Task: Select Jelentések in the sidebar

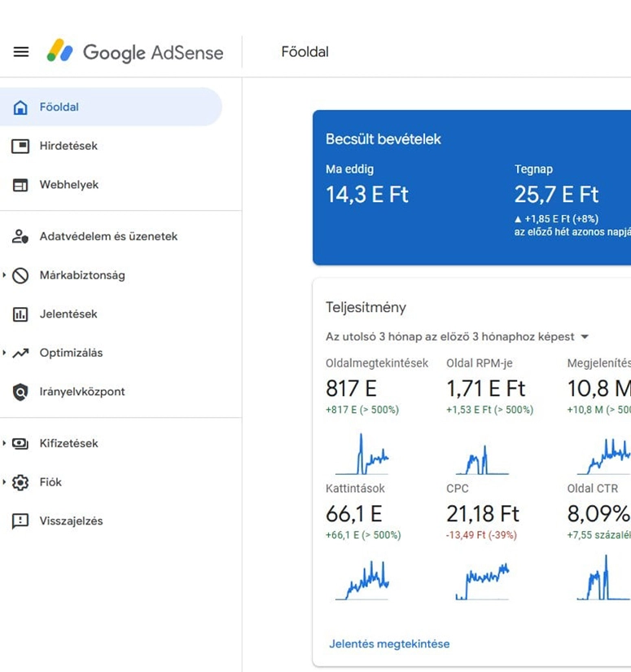Action: pyautogui.click(x=68, y=314)
